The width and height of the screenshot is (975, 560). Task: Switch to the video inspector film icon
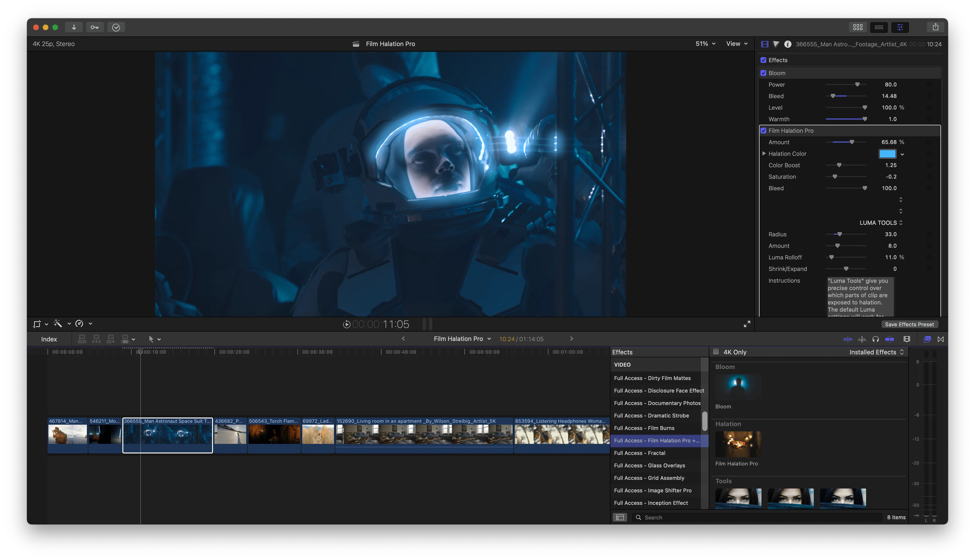tap(765, 44)
